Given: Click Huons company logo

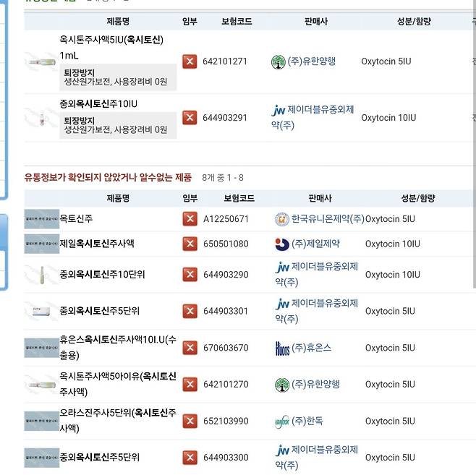Looking at the screenshot, I should click(282, 348).
